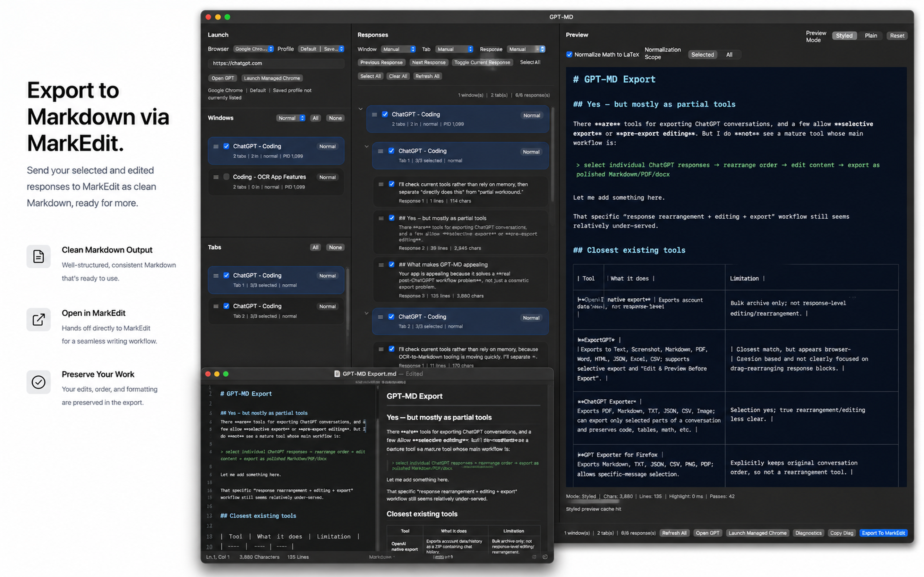Uncheck the Tab 2 'ChatGPT - Coding' entry

pyautogui.click(x=227, y=306)
